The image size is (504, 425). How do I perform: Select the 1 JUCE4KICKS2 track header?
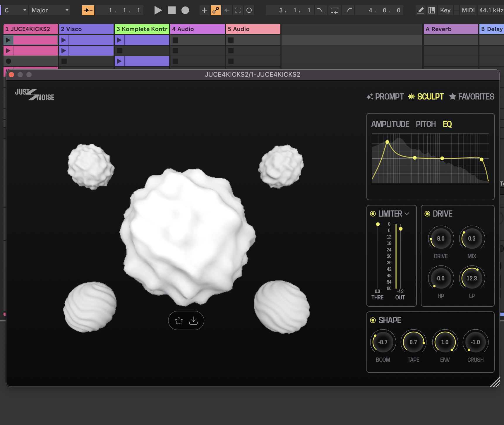tap(31, 29)
